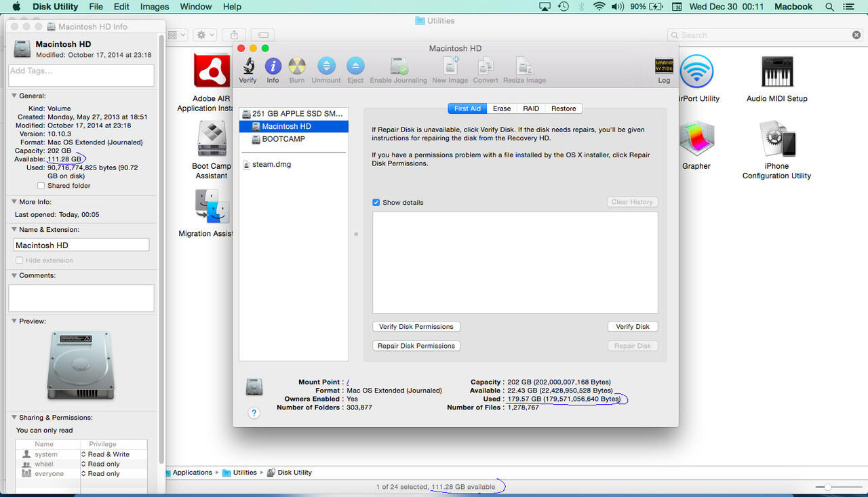The height and width of the screenshot is (497, 868).
Task: Open the wheel privilege dropdown
Action: [101, 464]
